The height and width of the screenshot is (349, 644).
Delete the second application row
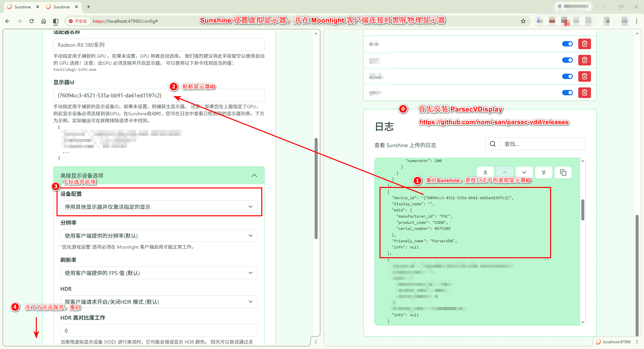584,60
